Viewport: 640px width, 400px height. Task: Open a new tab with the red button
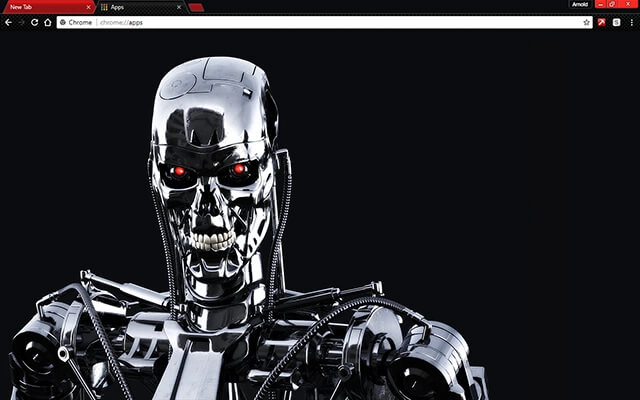(196, 7)
